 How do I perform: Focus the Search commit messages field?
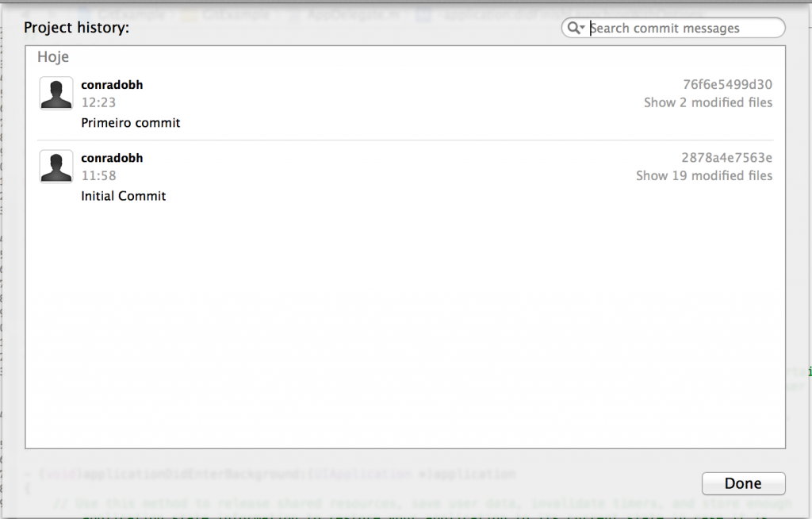673,28
